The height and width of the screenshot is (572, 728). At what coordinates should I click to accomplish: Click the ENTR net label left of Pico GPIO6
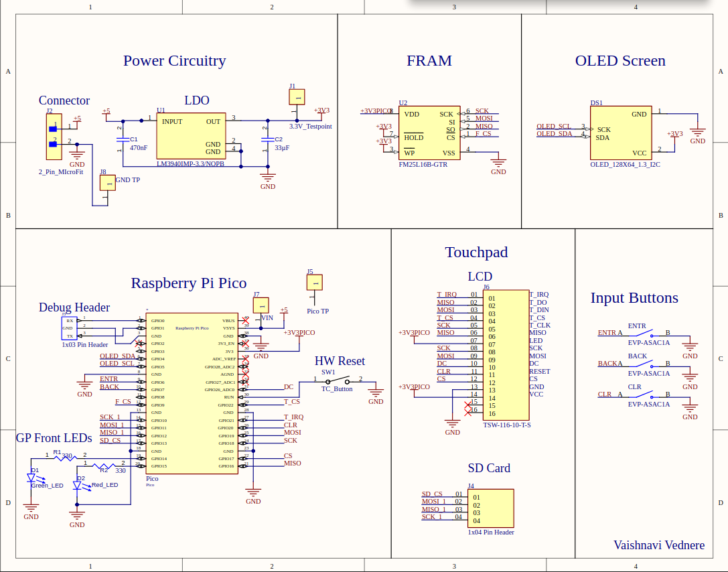108,379
